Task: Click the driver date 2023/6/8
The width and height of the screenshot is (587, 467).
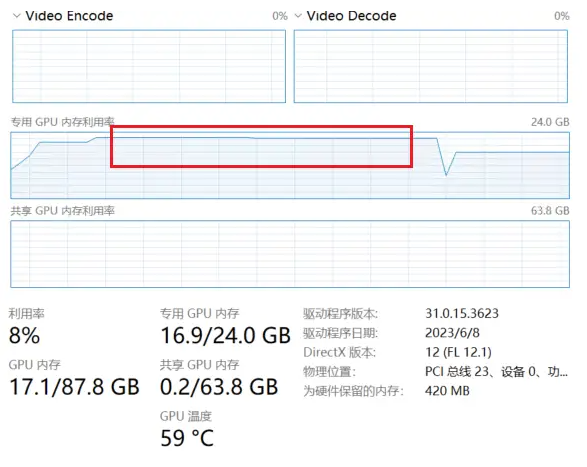Action: pos(452,333)
